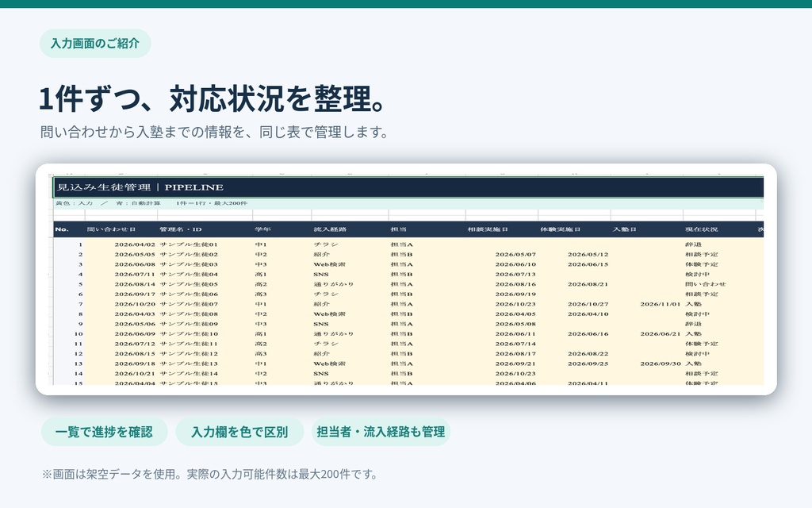Screen dimensions: 812x508
Task: Select the 担当者・流入経路も管理 pill
Action: point(381,432)
